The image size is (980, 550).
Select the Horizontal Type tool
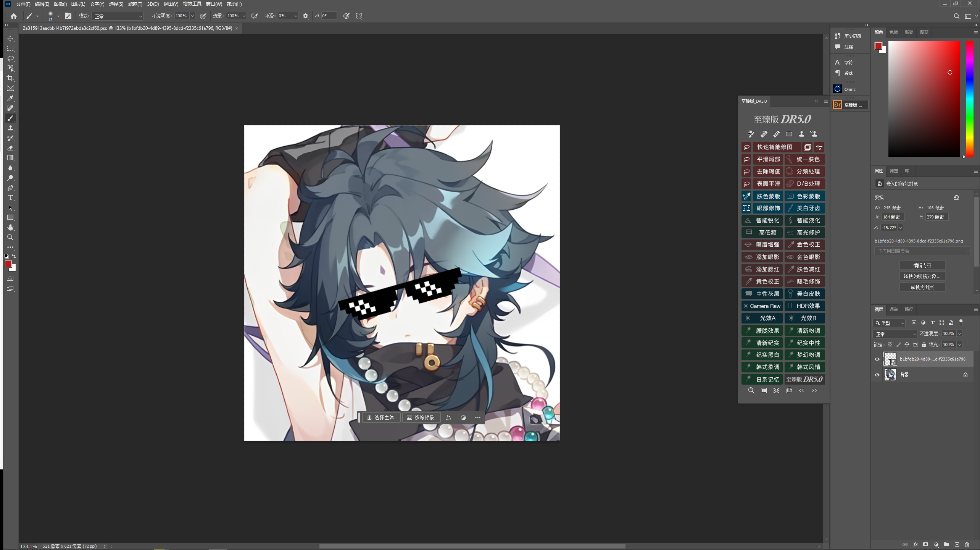click(10, 197)
